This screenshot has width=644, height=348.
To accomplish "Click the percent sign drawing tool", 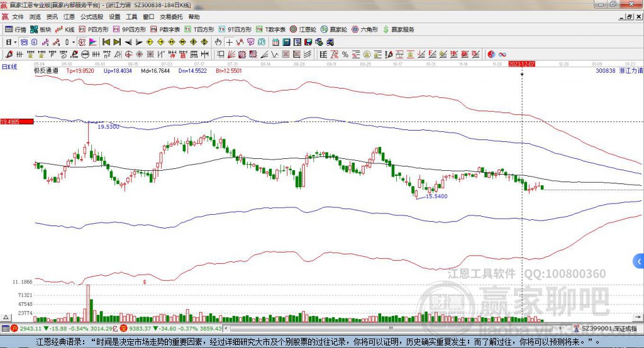I will [345, 55].
